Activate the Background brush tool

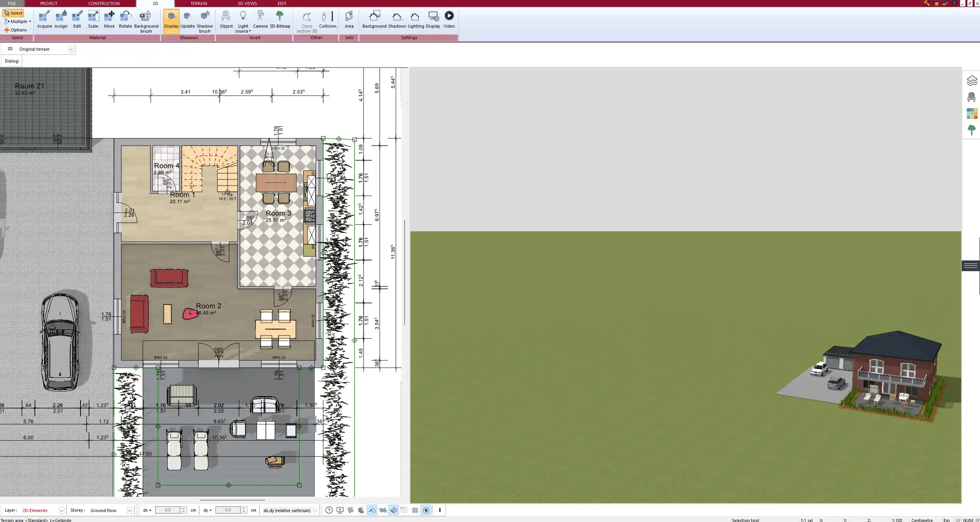(x=146, y=22)
